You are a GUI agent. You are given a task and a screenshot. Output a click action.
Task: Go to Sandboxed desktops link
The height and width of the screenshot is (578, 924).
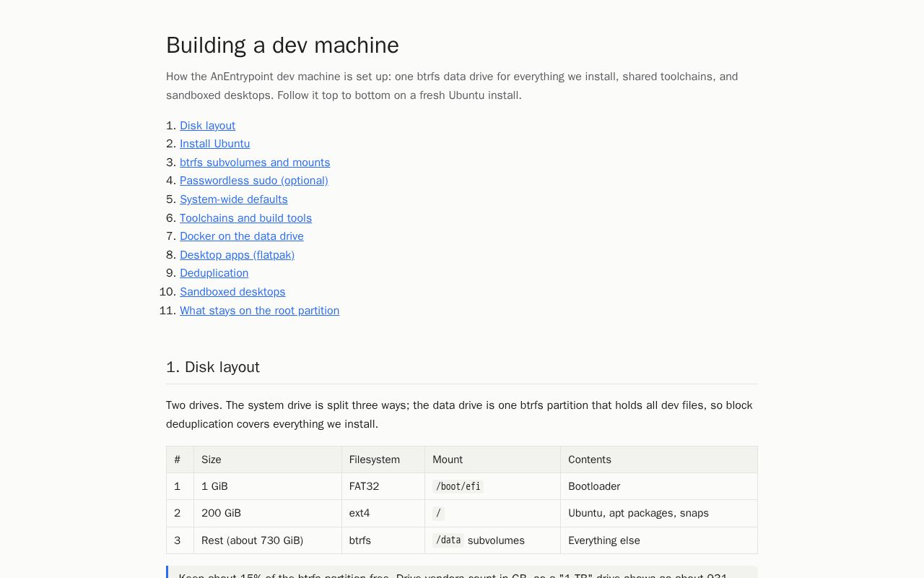coord(232,292)
